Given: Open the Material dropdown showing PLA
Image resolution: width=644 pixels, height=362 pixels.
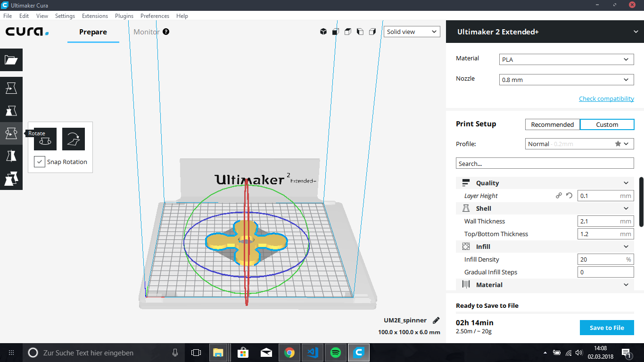Looking at the screenshot, I should (x=566, y=59).
